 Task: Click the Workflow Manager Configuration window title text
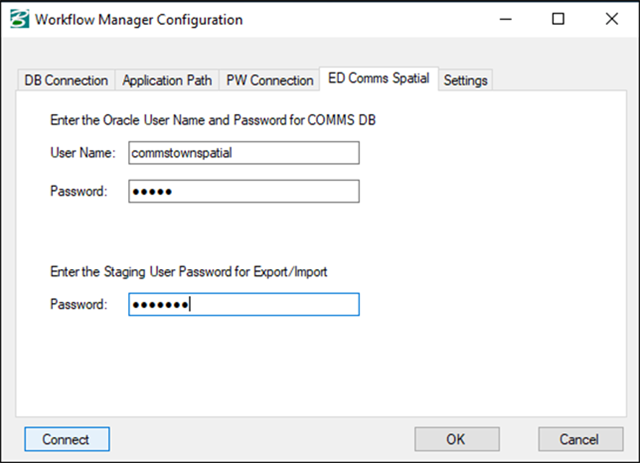(x=139, y=20)
